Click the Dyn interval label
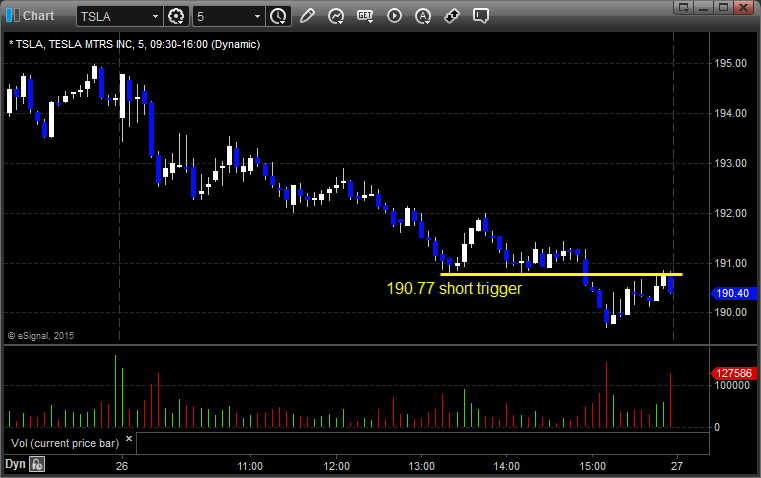The height and width of the screenshot is (478, 761). (x=15, y=464)
